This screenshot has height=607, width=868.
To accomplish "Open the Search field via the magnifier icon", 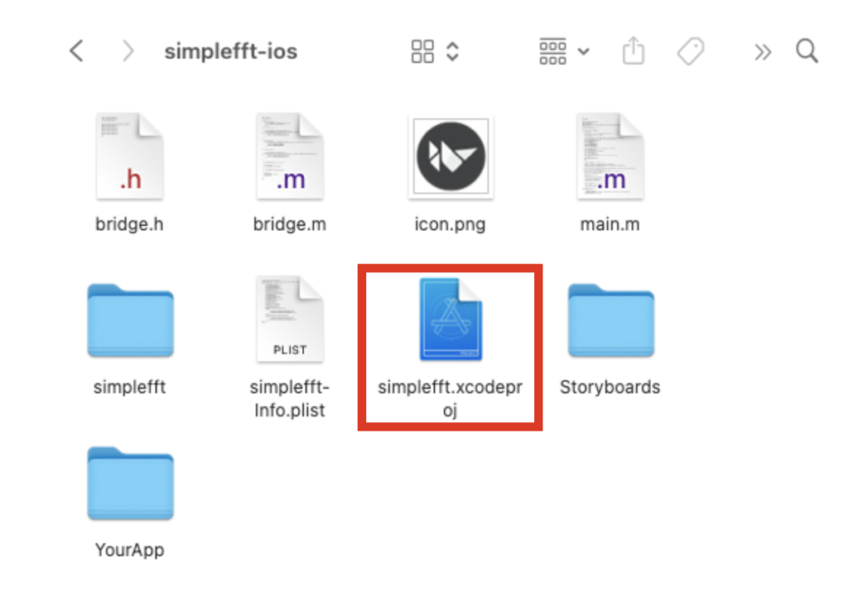I will 805,51.
